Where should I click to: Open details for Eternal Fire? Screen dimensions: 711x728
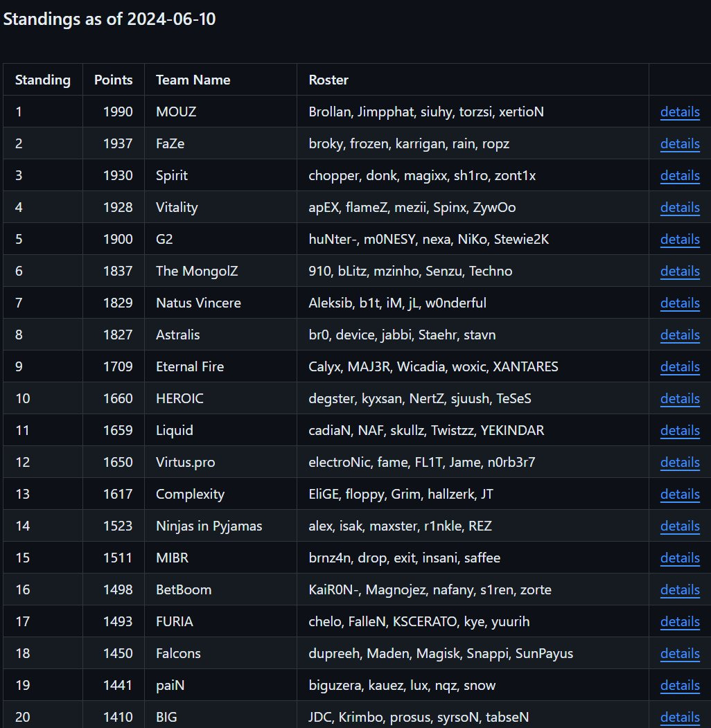679,366
